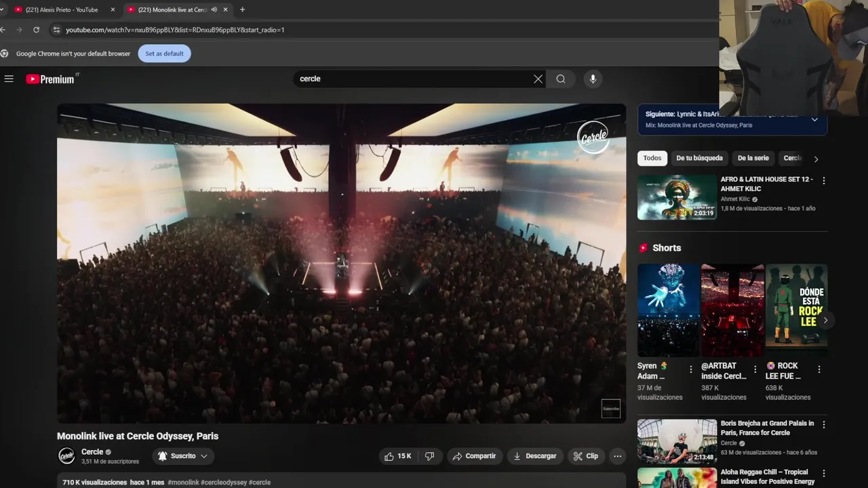Click the #monolink hashtag
Image resolution: width=868 pixels, height=488 pixels.
click(x=183, y=483)
